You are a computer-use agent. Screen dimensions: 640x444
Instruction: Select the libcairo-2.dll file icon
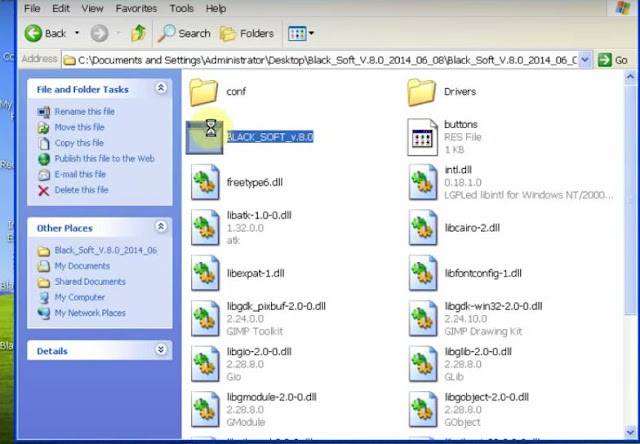coord(423,227)
